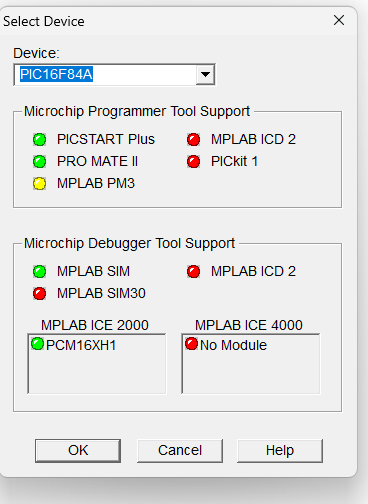The height and width of the screenshot is (504, 368).
Task: Click the green MPLAB SIM status light
Action: pyautogui.click(x=40, y=271)
